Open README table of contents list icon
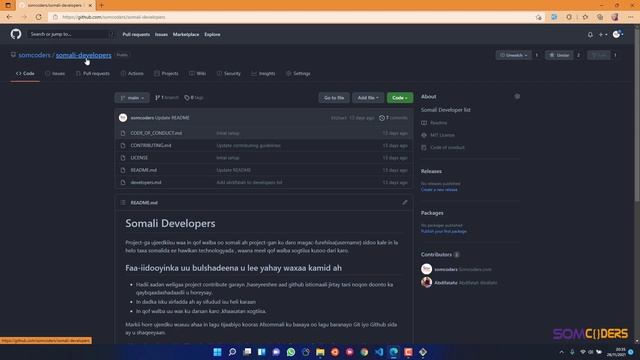Image resolution: width=640 pixels, height=360 pixels. (x=123, y=202)
